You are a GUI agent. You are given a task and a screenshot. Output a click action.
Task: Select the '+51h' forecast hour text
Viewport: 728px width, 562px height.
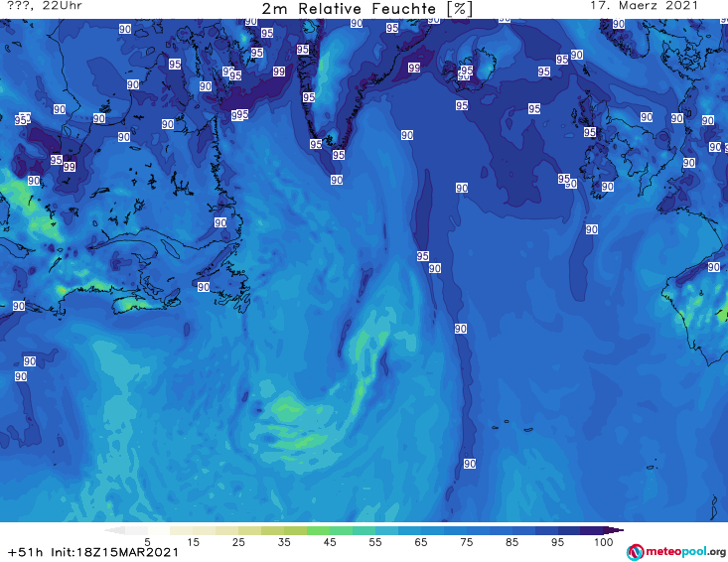[26, 552]
